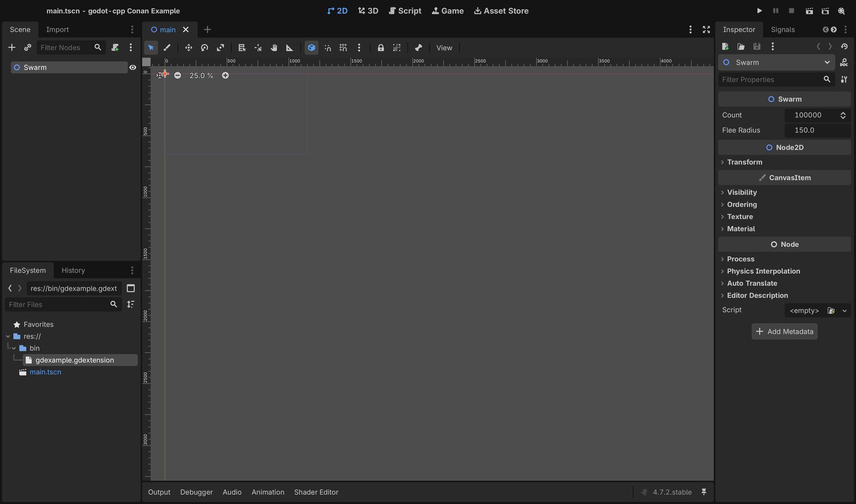Run a specific scene via folder clapperboard
856x504 pixels.
point(825,11)
